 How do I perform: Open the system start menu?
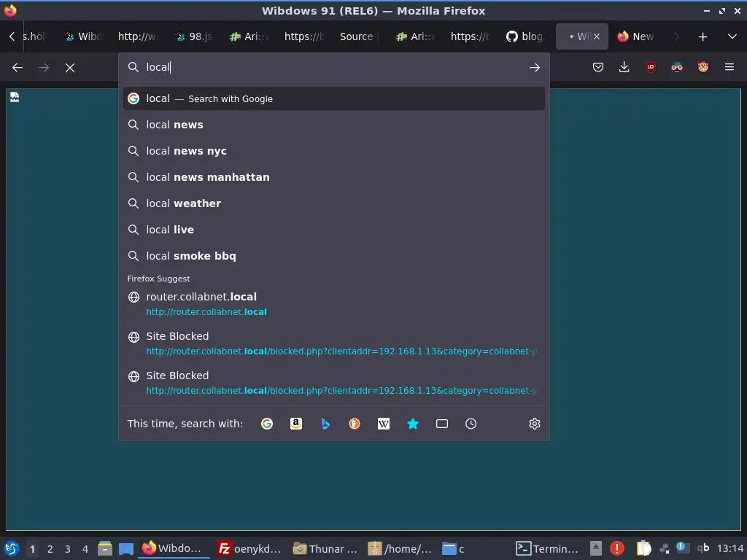click(12, 548)
